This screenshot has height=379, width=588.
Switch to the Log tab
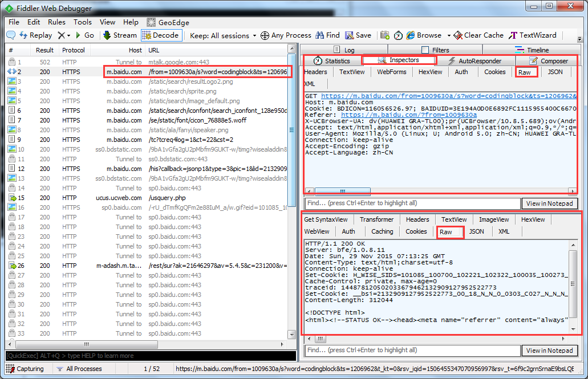point(344,50)
